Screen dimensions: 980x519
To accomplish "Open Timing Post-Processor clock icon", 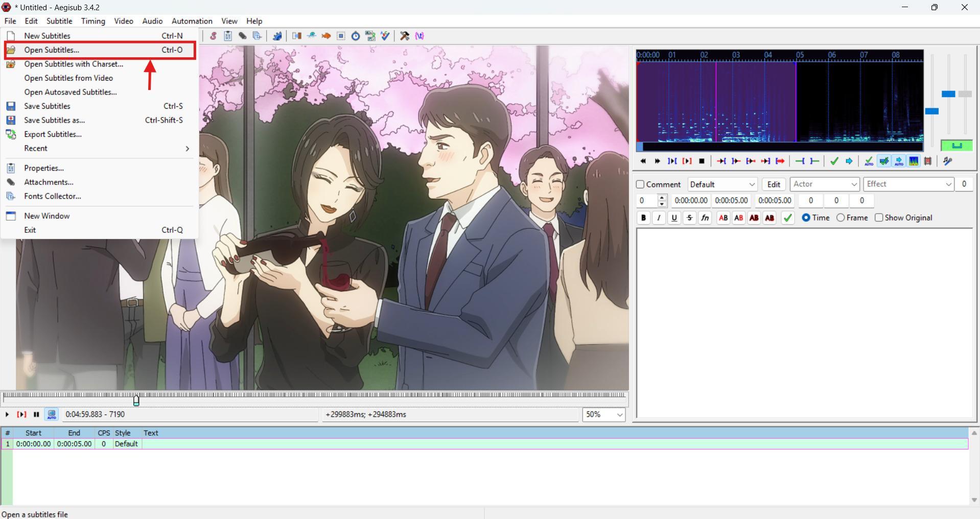I will 356,36.
